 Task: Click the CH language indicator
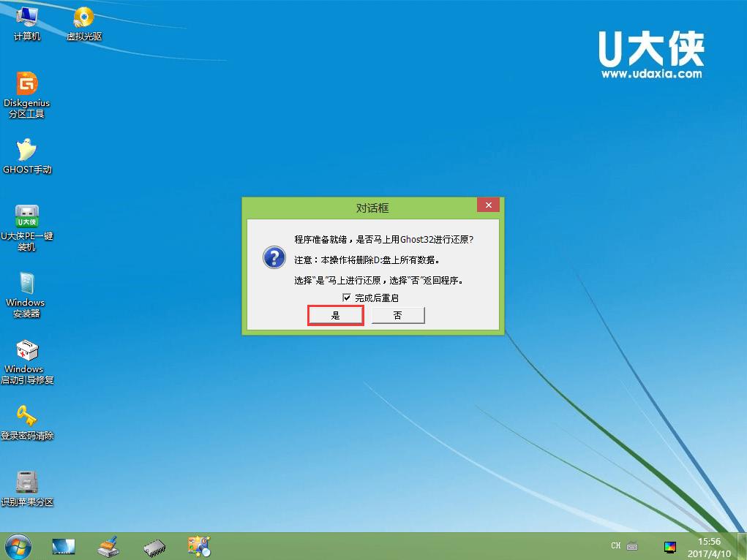615,546
